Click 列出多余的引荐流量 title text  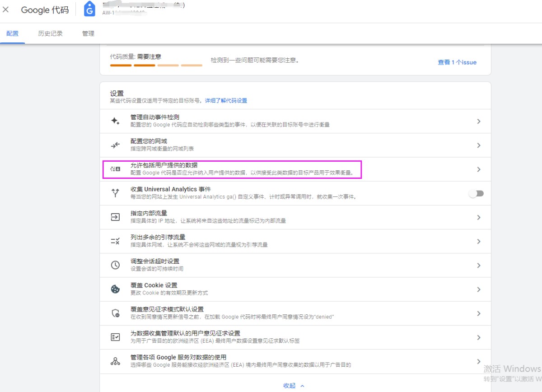pos(158,237)
